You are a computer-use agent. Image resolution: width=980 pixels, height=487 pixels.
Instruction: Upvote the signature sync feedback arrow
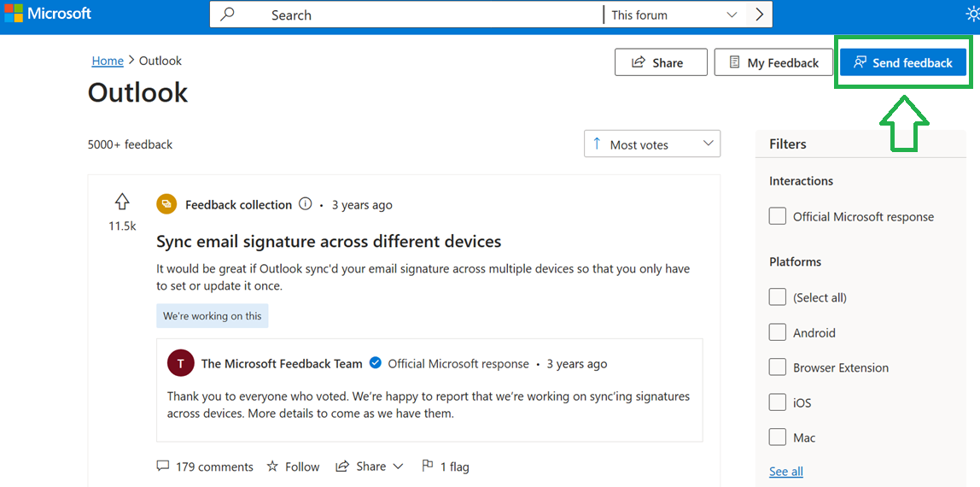122,202
